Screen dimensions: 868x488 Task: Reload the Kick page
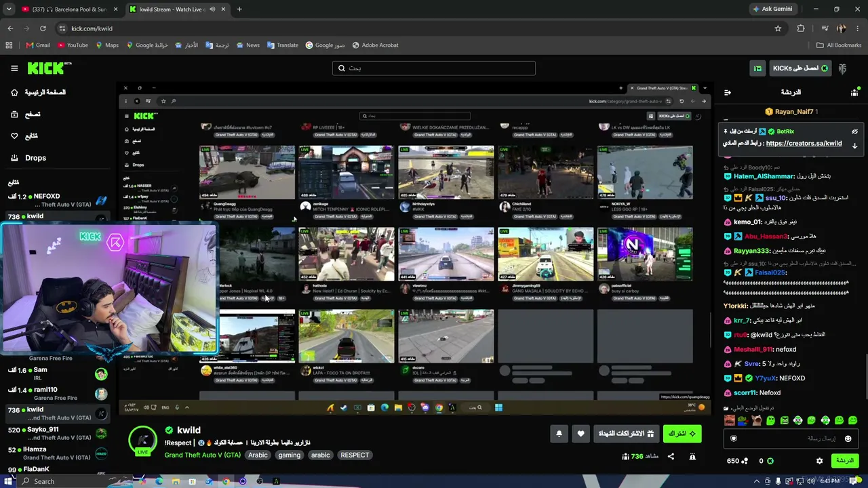(43, 28)
